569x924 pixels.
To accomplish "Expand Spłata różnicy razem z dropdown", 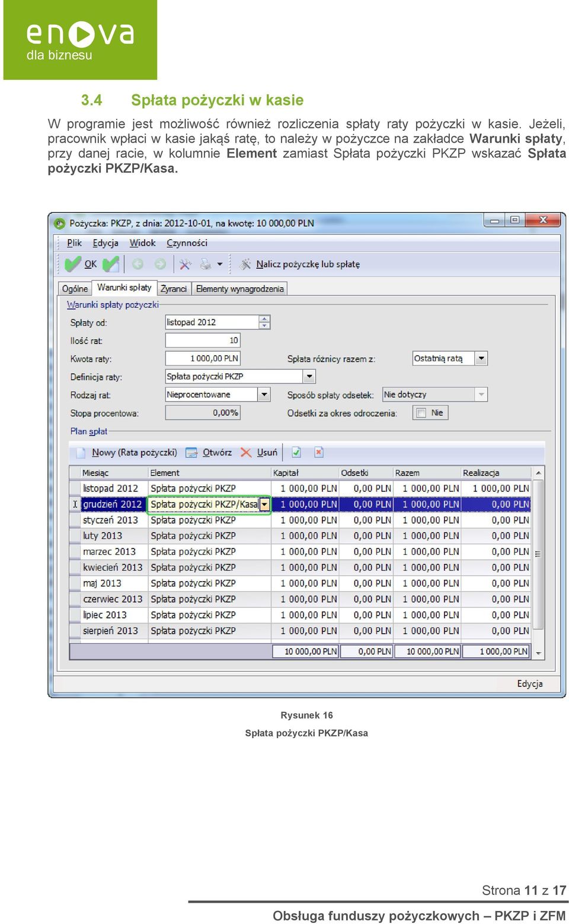I will coord(481,358).
